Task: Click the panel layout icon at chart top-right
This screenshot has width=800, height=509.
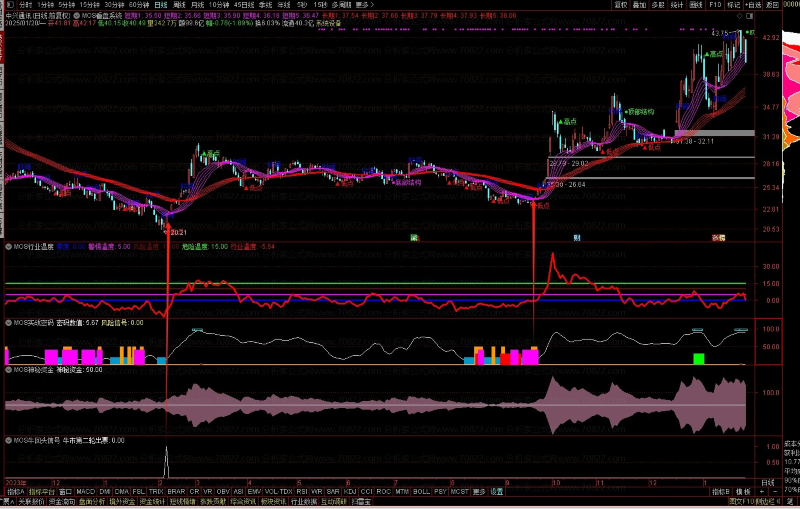Action: [749, 16]
